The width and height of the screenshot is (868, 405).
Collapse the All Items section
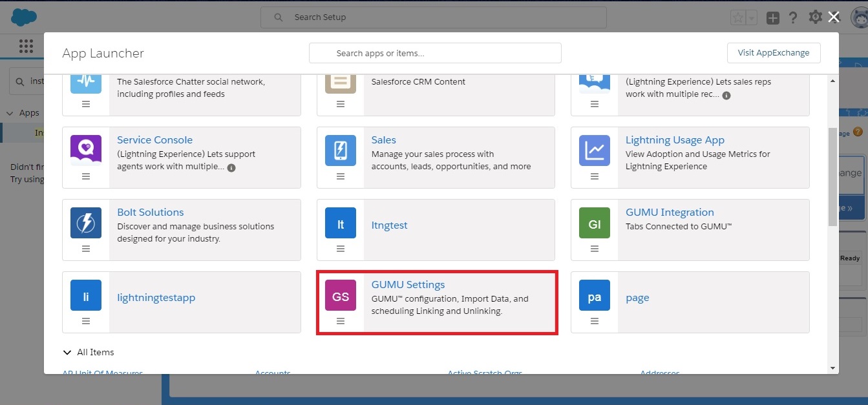[67, 352]
